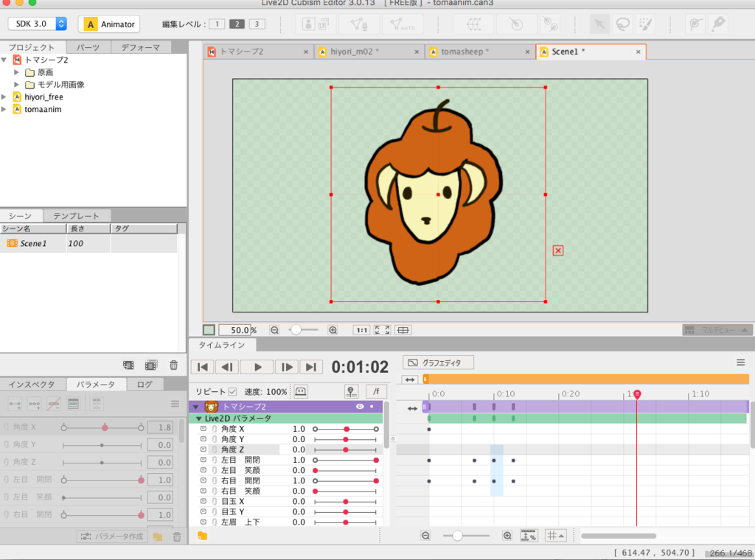Select the lasso selection tool

pos(622,24)
